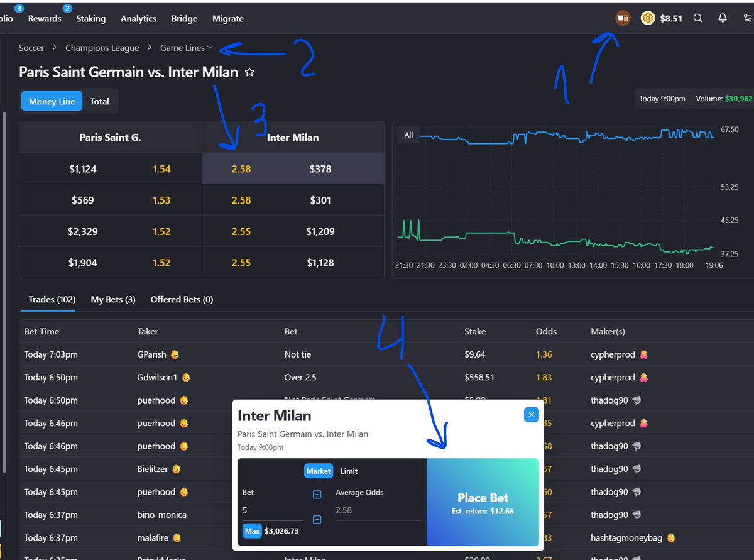Image resolution: width=754 pixels, height=560 pixels.
Task: Switch to Total tab
Action: click(99, 101)
